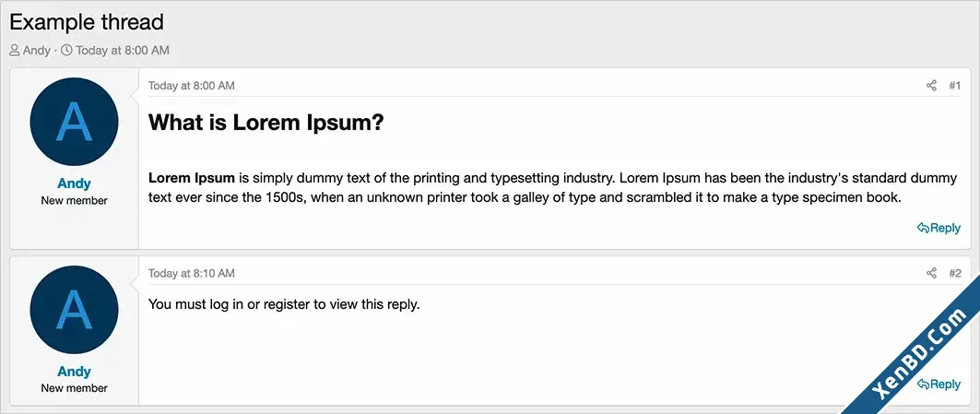Open the post #2 permalink number
980x414 pixels.
(955, 273)
